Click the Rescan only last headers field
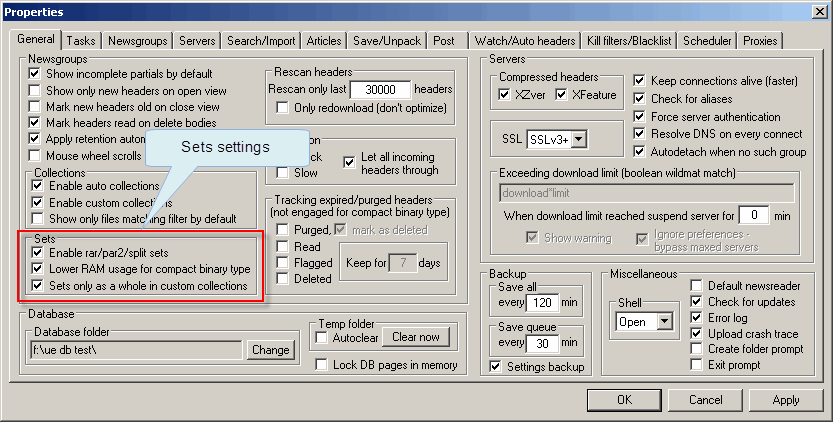Viewport: 833px width, 422px height. (380, 89)
